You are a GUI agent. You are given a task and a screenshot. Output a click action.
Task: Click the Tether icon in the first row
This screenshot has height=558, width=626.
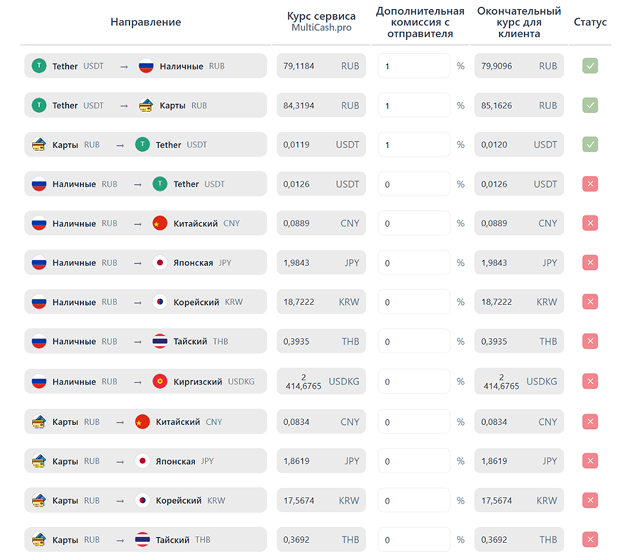pos(39,66)
